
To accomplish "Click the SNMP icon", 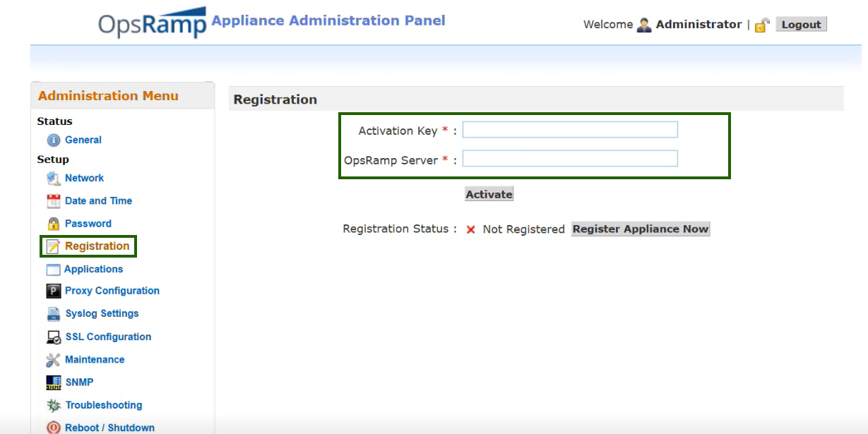I will pos(54,382).
